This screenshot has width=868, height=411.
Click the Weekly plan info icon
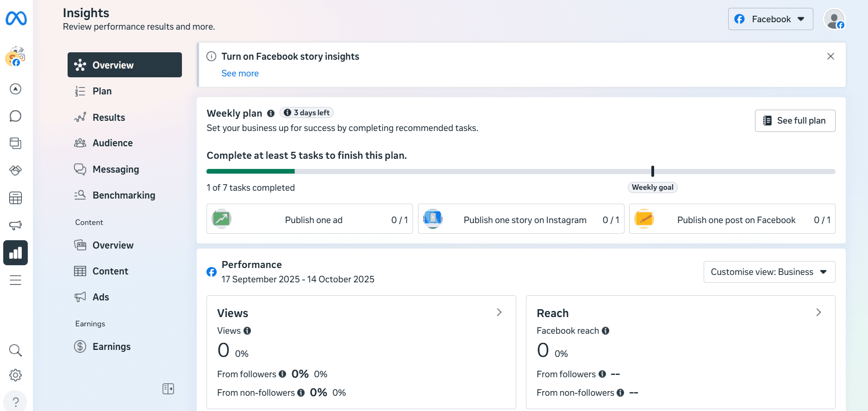(271, 113)
